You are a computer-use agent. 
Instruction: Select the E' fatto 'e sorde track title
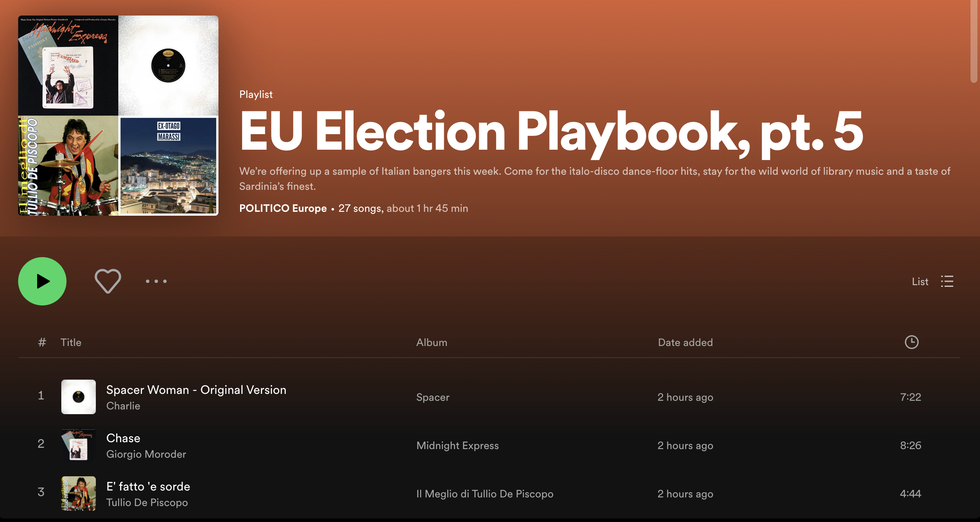click(148, 486)
